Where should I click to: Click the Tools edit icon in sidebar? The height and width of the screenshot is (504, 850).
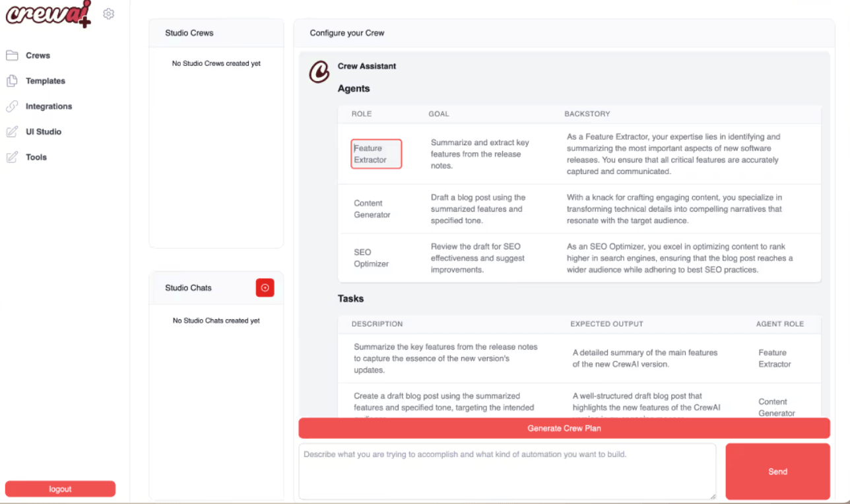point(12,157)
